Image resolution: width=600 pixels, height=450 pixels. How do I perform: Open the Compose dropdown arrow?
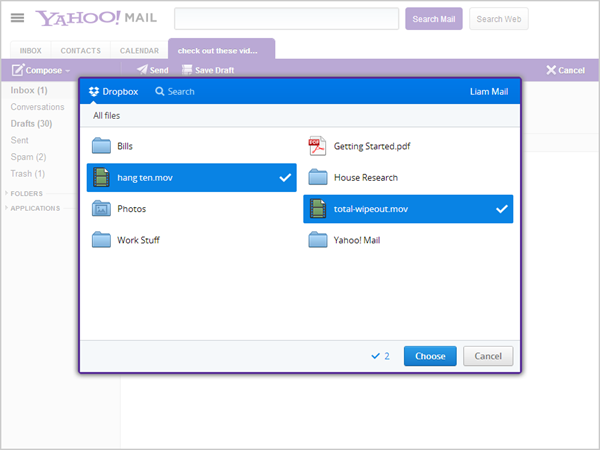68,71
